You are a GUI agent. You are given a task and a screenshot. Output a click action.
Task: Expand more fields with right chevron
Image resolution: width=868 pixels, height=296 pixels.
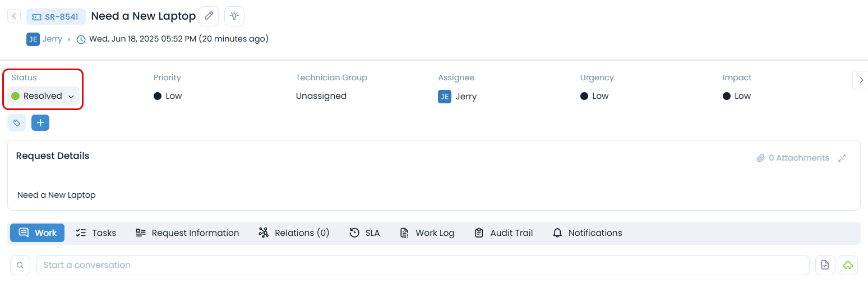pyautogui.click(x=861, y=80)
